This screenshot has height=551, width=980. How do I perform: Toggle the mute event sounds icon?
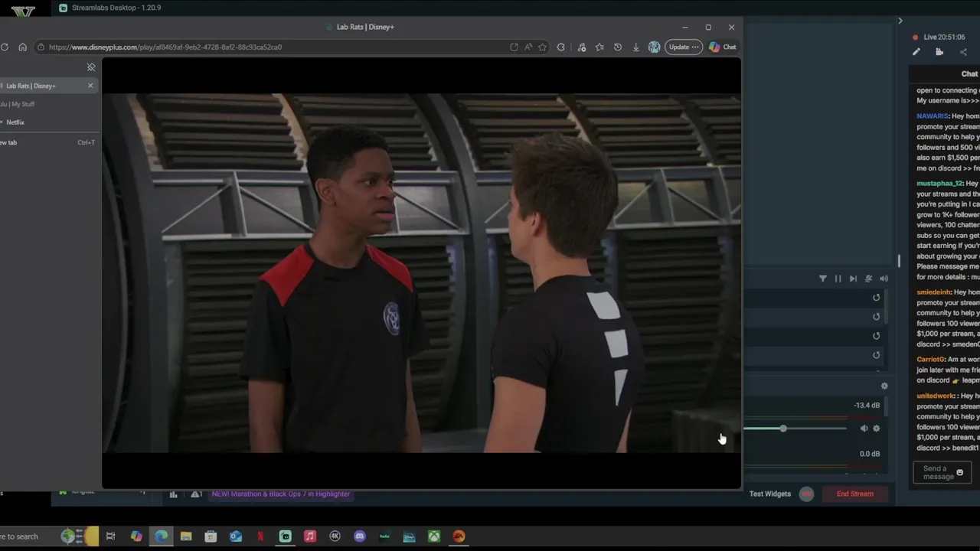point(868,279)
